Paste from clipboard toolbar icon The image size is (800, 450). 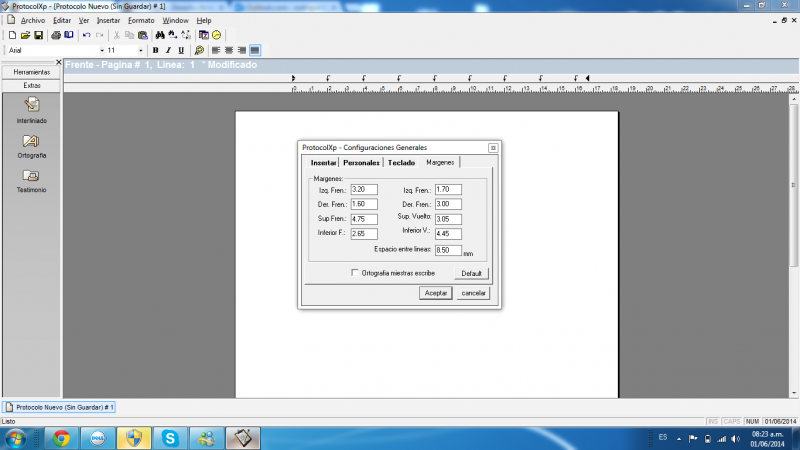[143, 35]
